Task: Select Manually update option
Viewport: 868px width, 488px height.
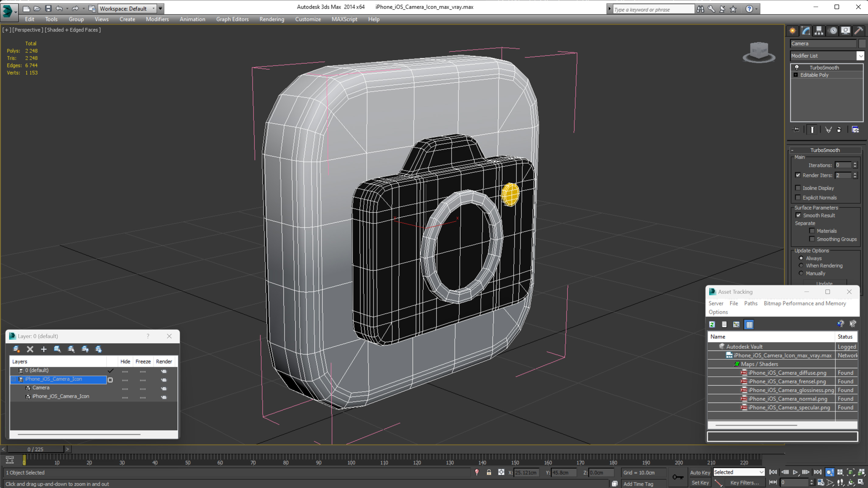Action: coord(801,273)
